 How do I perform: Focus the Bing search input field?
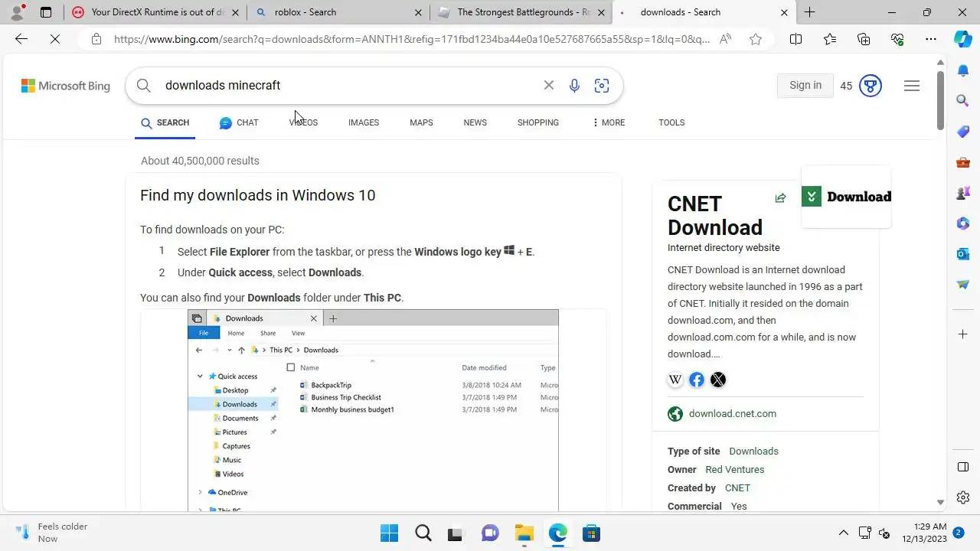coord(348,86)
